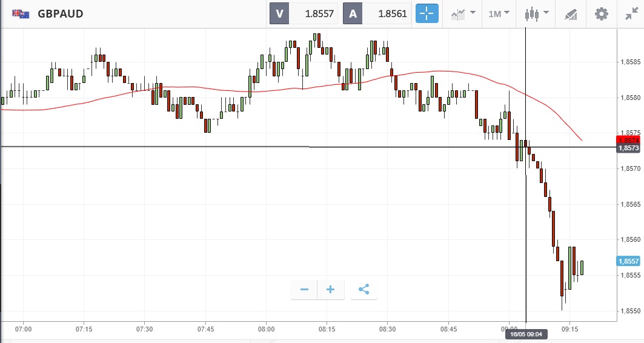The image size is (644, 343).
Task: Open the candlestick chart type dropdown
Action: (x=537, y=13)
